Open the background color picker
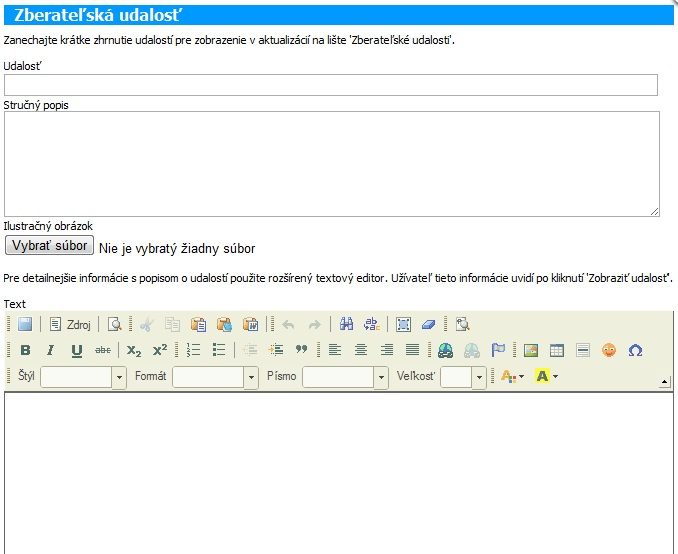Image resolution: width=678 pixels, height=554 pixels. [x=547, y=376]
